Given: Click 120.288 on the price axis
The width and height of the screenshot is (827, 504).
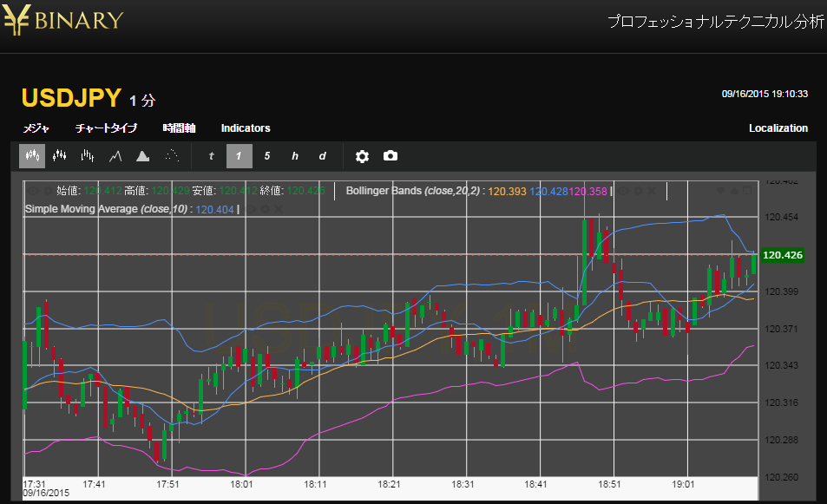Looking at the screenshot, I should coord(782,440).
